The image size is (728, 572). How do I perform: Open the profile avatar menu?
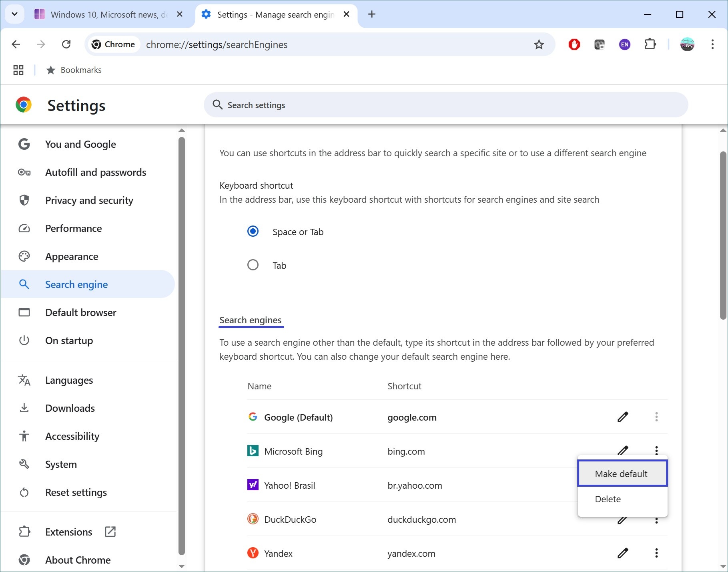tap(687, 44)
